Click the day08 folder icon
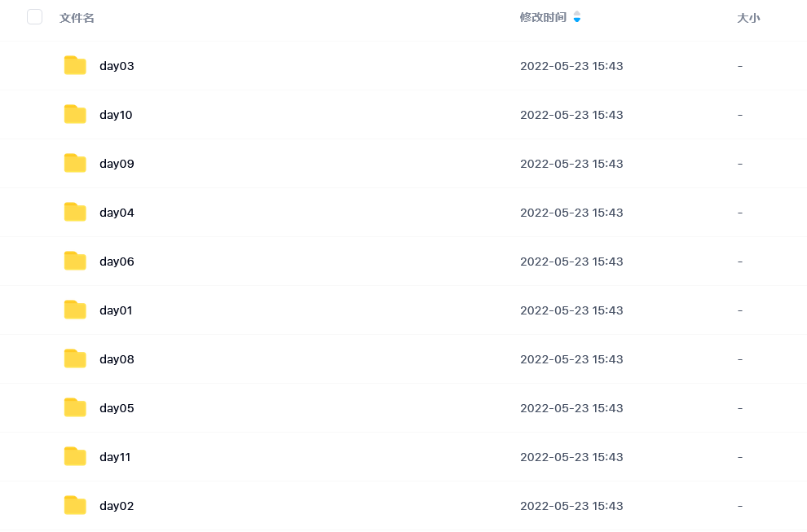 (x=75, y=358)
